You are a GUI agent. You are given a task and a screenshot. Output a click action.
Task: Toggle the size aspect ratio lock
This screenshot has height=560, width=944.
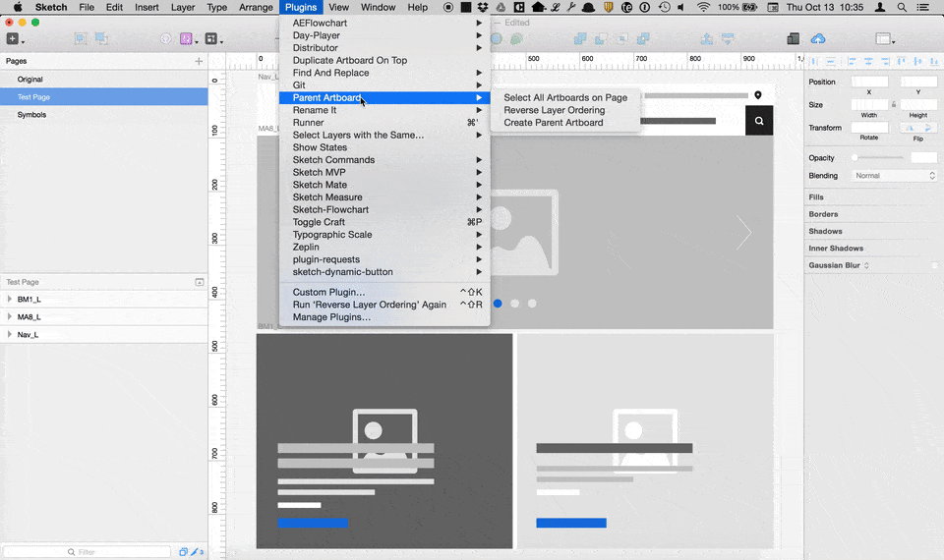point(894,105)
